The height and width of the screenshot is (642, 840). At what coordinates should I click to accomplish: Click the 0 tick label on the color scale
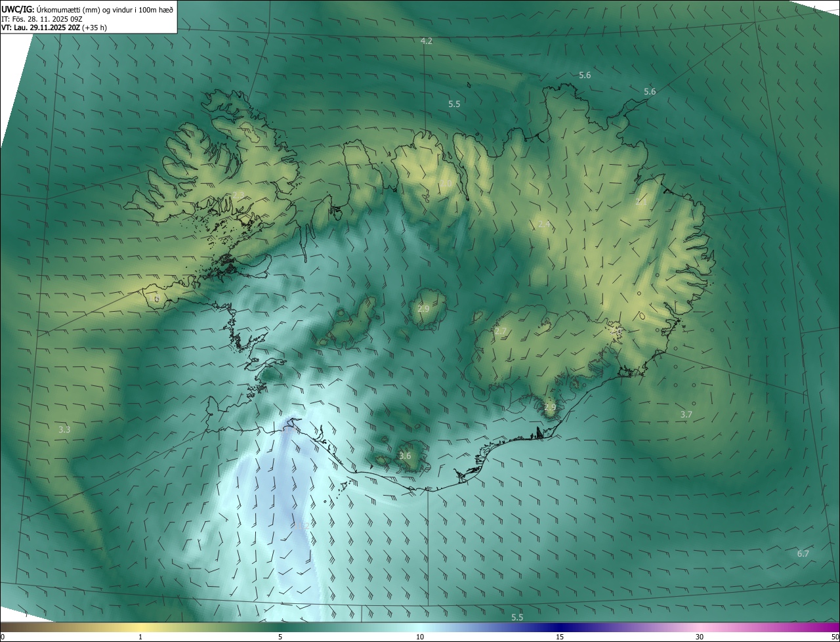coord(3,637)
